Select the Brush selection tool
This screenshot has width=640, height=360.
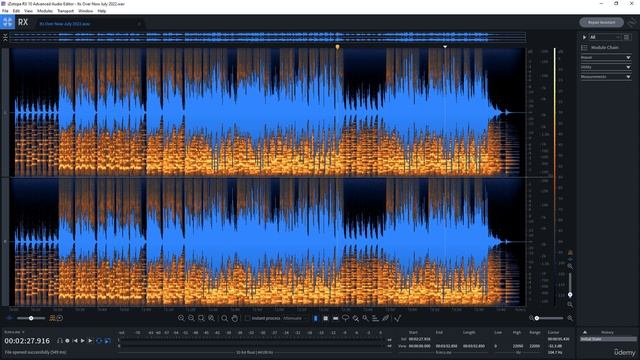point(356,318)
